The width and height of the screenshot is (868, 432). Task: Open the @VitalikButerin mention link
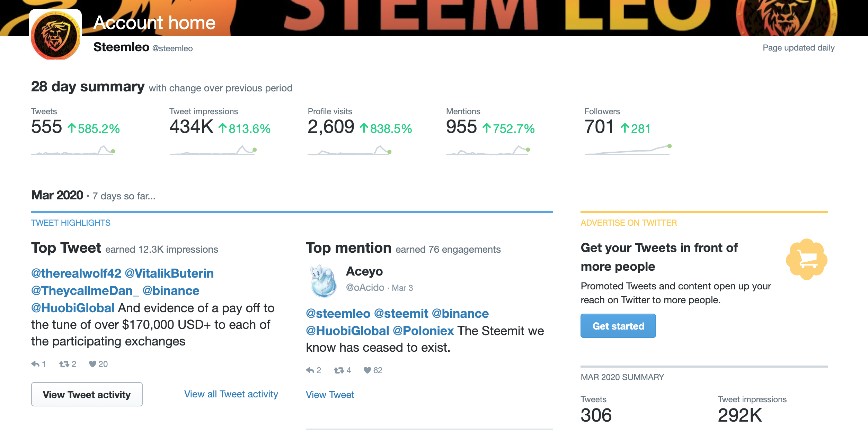pos(169,273)
